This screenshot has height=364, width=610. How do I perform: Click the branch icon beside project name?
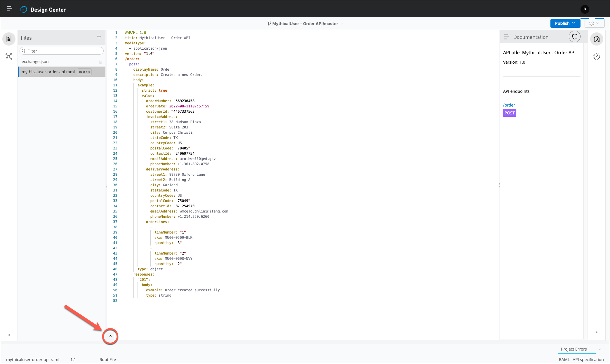(269, 23)
